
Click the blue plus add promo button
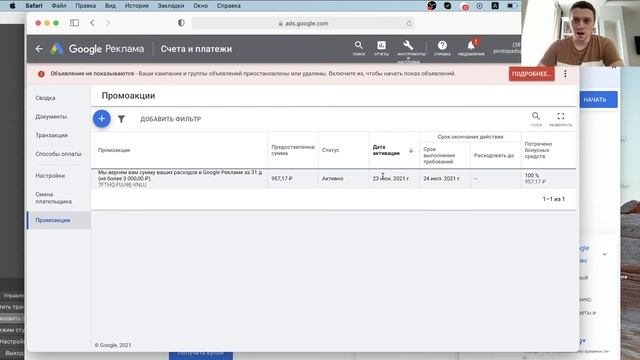[x=102, y=119]
